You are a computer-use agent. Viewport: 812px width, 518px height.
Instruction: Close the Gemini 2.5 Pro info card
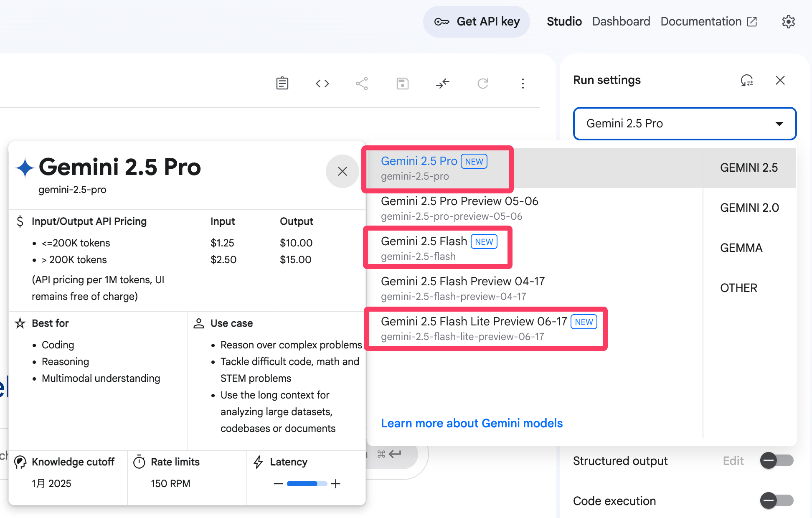click(342, 171)
